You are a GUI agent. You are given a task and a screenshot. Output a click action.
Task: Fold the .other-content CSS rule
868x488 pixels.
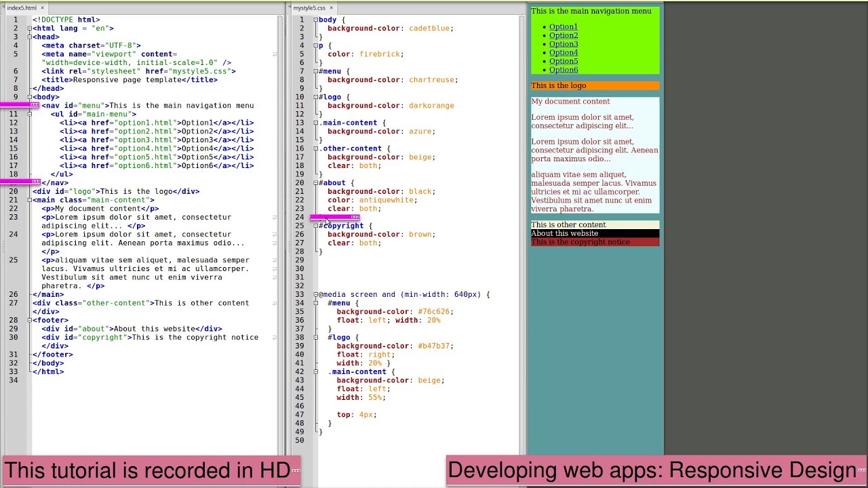[x=316, y=148]
